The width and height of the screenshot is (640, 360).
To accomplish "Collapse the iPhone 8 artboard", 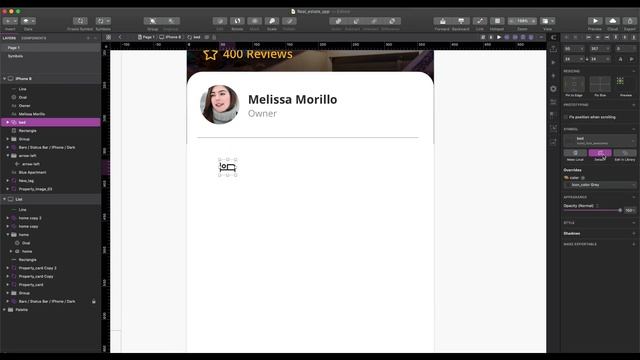I will tap(4, 78).
